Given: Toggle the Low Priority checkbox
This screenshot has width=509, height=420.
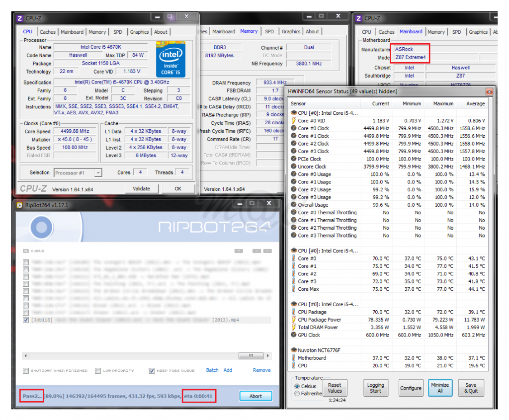Looking at the screenshot, I should tap(98, 371).
